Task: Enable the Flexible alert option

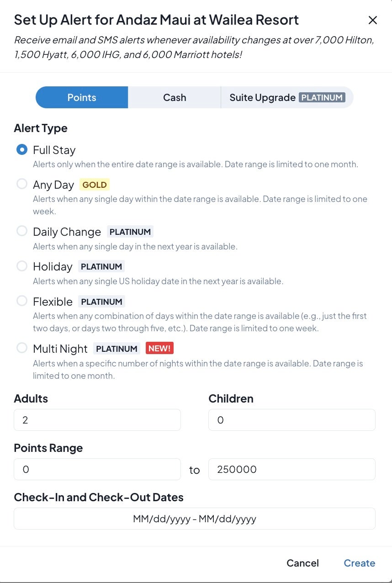Action: [x=22, y=301]
